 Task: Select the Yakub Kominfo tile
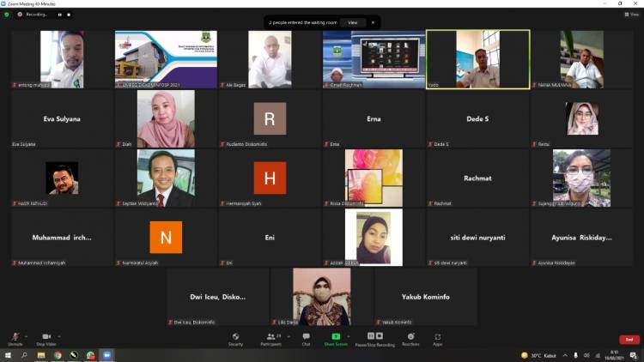tap(426, 297)
